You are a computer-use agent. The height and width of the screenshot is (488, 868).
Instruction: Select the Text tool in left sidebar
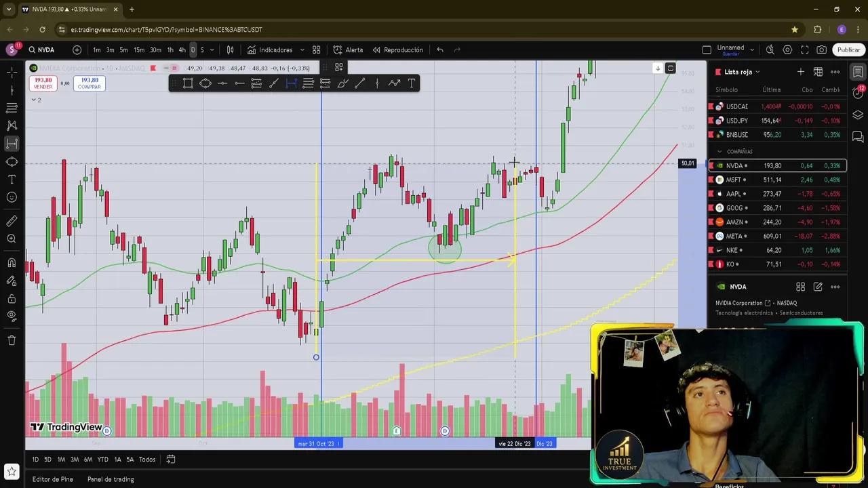[12, 180]
